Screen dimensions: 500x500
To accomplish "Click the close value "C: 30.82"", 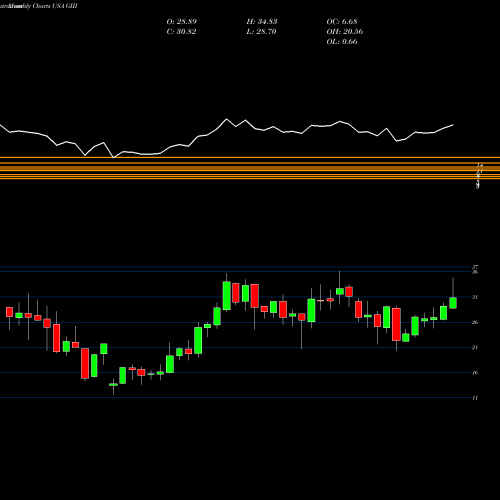I will coord(181,32).
